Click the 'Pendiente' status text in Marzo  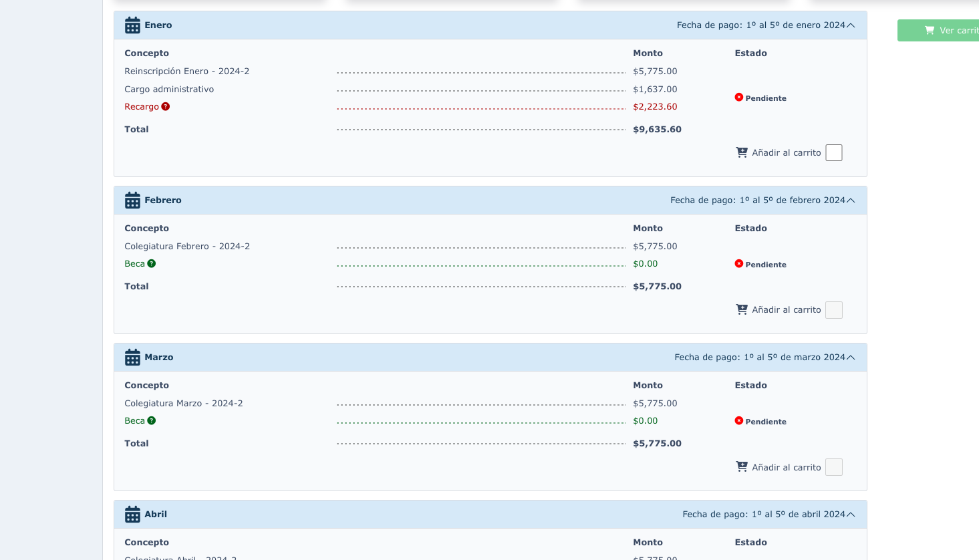coord(766,422)
